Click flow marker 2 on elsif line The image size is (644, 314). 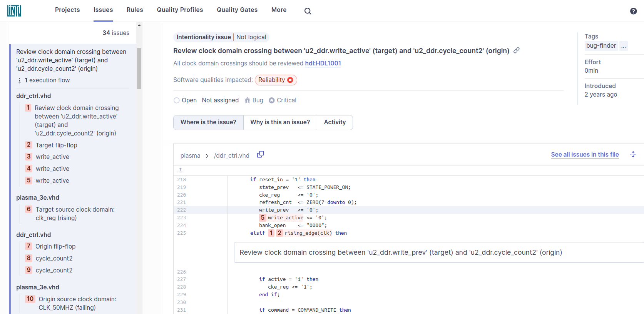pos(279,233)
